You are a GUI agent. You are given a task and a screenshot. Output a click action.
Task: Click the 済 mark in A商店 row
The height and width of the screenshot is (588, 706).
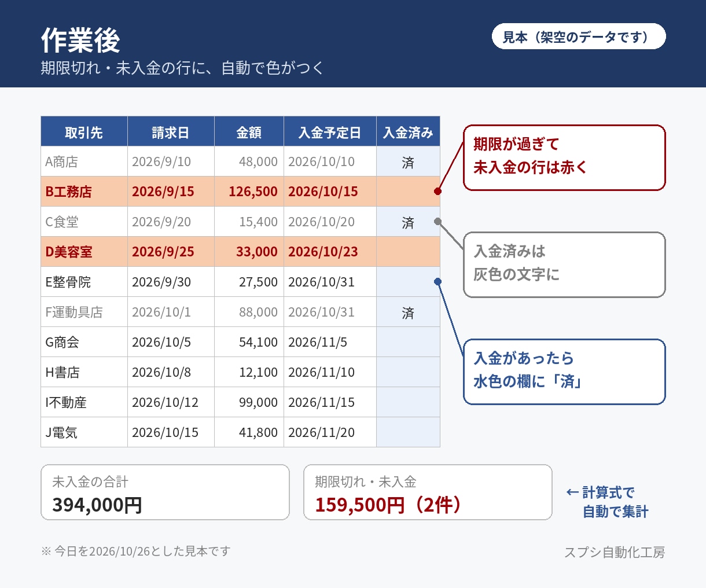(x=408, y=163)
